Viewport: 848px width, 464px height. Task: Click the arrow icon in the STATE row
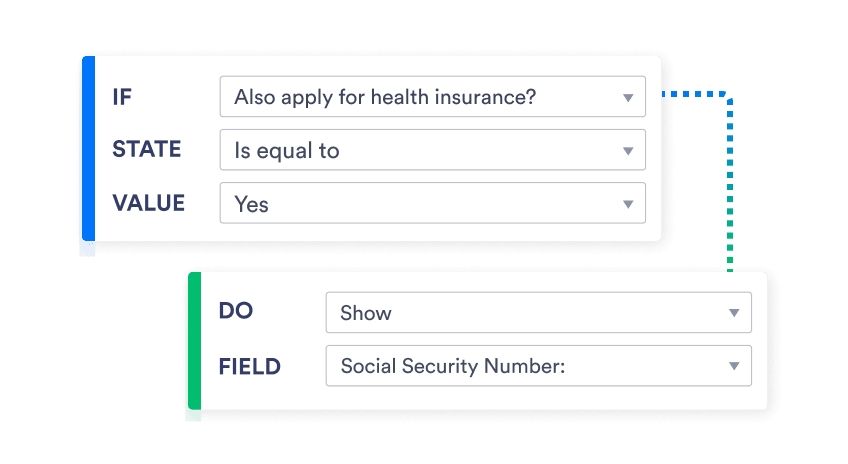coord(628,151)
